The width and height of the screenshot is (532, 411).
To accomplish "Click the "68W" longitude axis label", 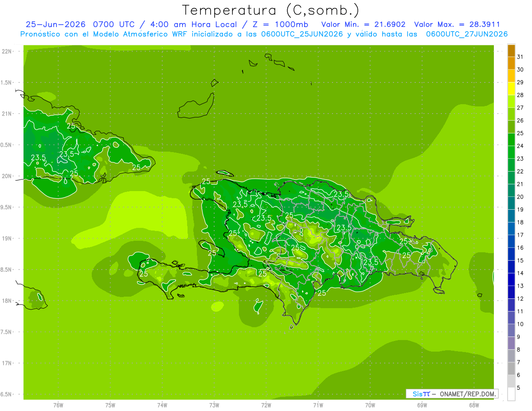I will pos(474,405).
